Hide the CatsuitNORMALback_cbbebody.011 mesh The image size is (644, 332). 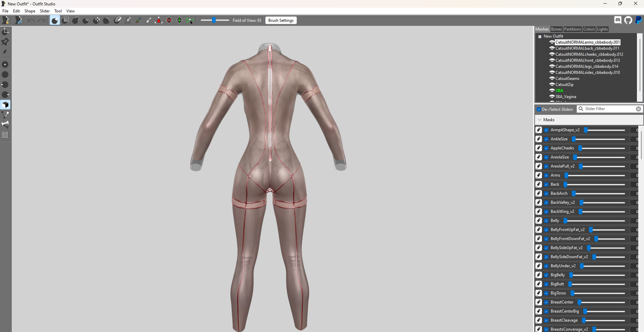[552, 48]
